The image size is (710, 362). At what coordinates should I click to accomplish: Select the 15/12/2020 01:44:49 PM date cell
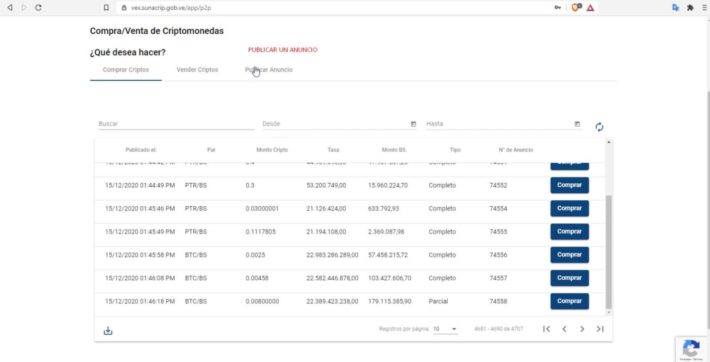pos(140,185)
